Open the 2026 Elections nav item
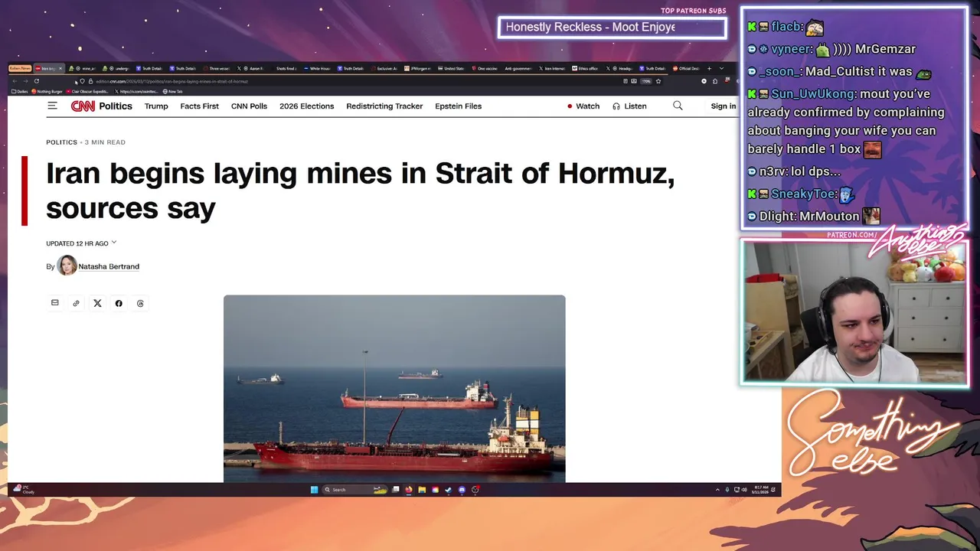 pos(307,106)
